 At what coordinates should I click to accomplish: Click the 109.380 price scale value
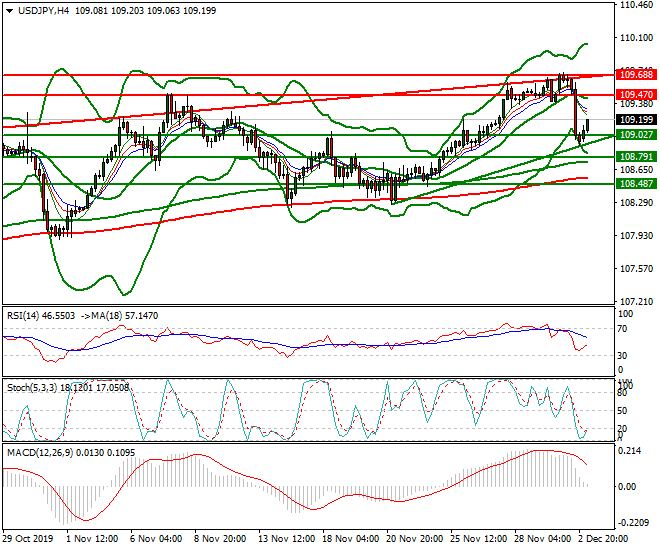(636, 104)
